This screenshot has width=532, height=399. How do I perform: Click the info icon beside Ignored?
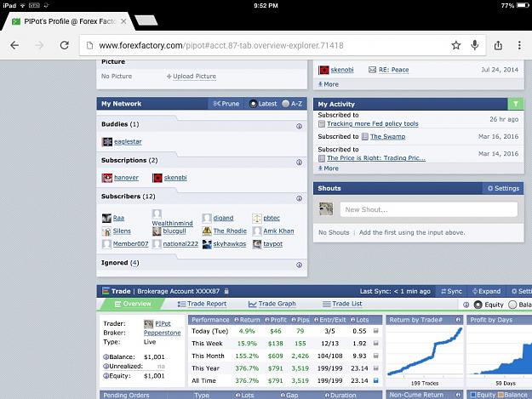(x=299, y=265)
